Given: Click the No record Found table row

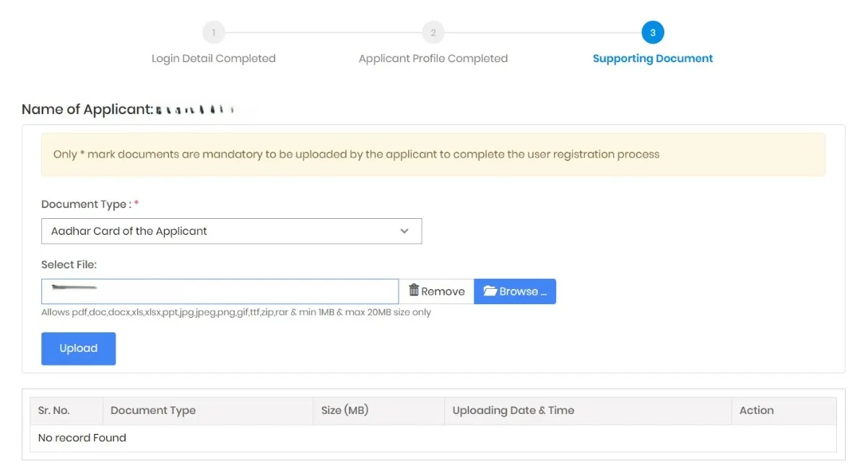Looking at the screenshot, I should tap(82, 438).
